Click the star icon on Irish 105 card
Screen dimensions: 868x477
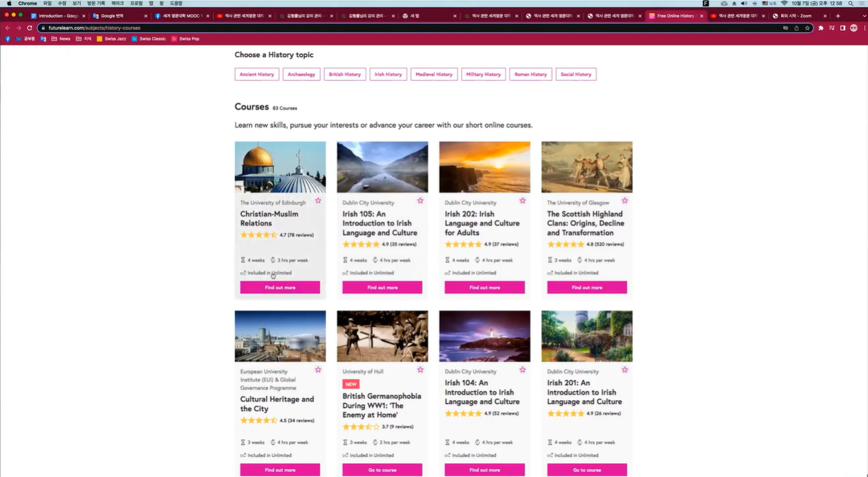click(x=420, y=201)
